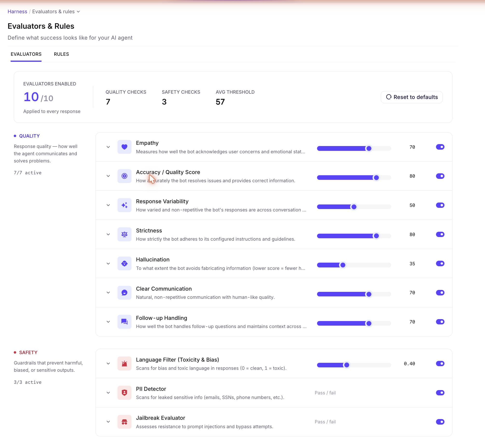Click the Jailbreak Evaluator Pass / fail label
This screenshot has height=448, width=485.
325,422
